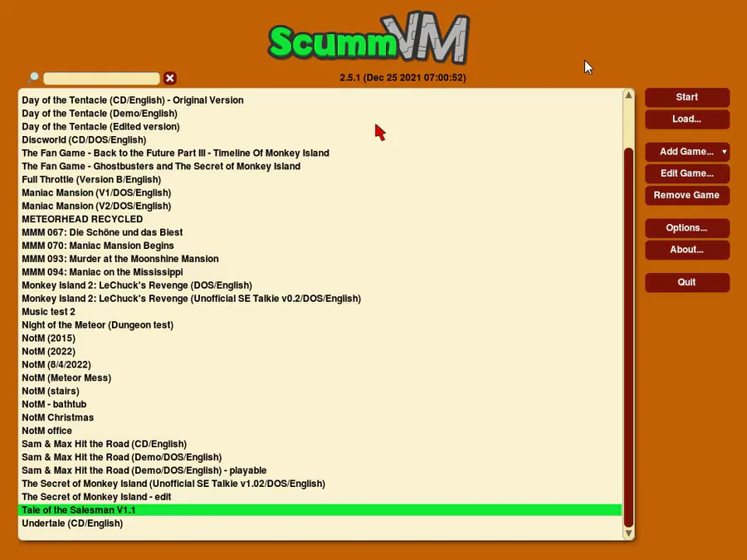Open the About... dialog
747x560 pixels.
(687, 250)
